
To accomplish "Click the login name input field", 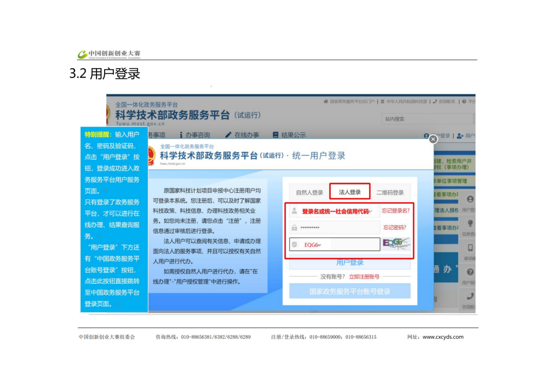I will pos(334,211).
